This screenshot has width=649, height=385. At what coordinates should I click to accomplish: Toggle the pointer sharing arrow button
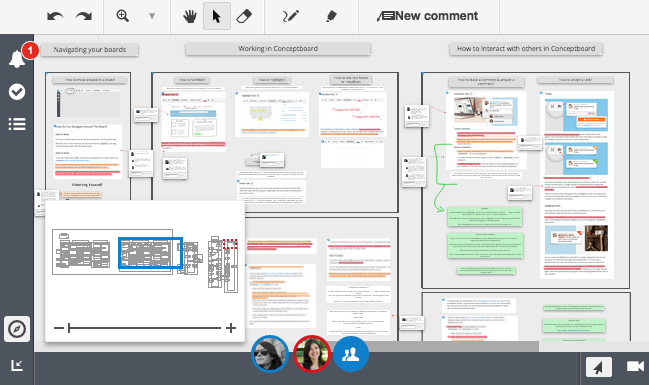tap(599, 367)
